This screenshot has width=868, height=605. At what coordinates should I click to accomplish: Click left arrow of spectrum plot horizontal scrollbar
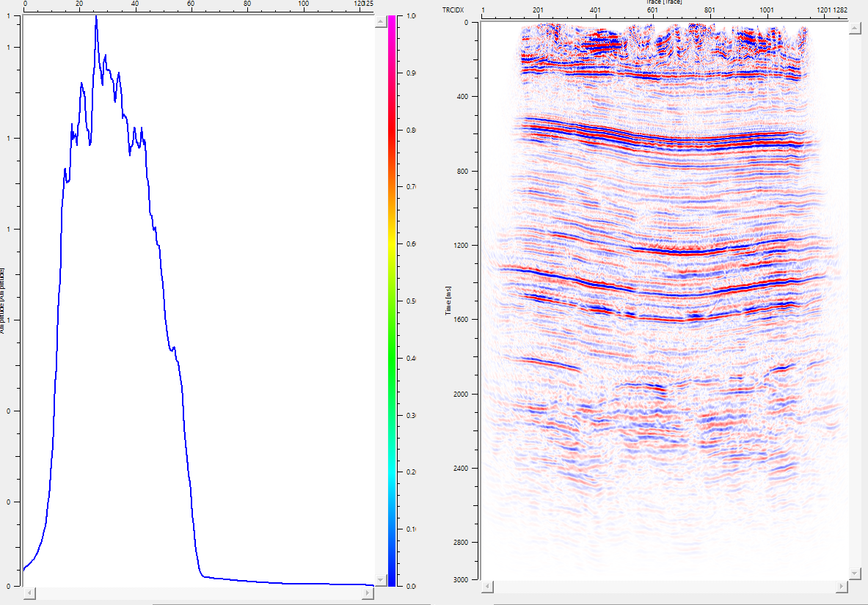click(30, 593)
